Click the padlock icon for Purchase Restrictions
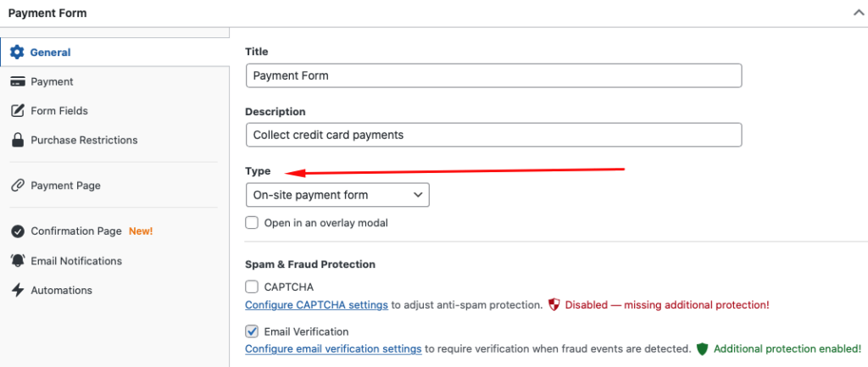Viewport: 868px width, 367px height. click(17, 140)
